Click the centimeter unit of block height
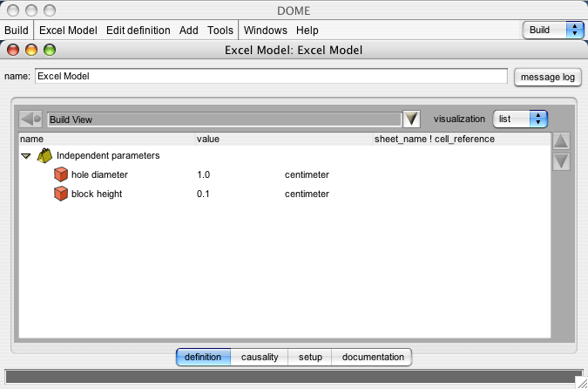 307,194
